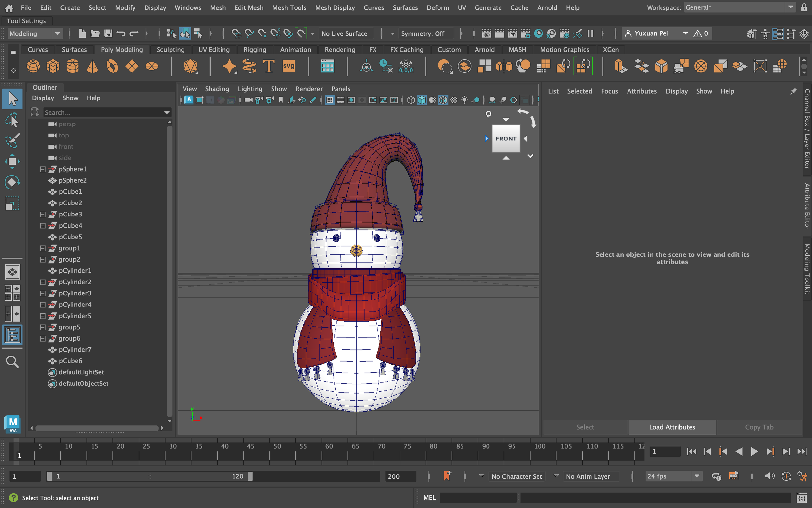812x508 pixels.
Task: Open the Modeling menu set dropdown
Action: pos(57,33)
